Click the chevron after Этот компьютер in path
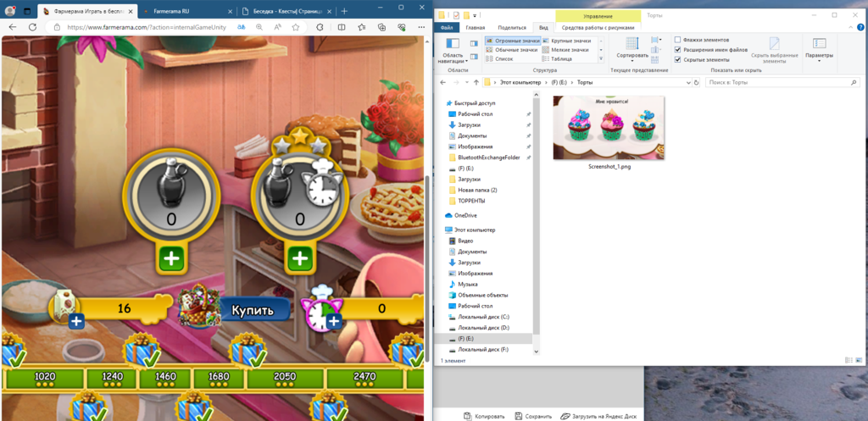Screen dimensions: 868x421 [x=545, y=82]
